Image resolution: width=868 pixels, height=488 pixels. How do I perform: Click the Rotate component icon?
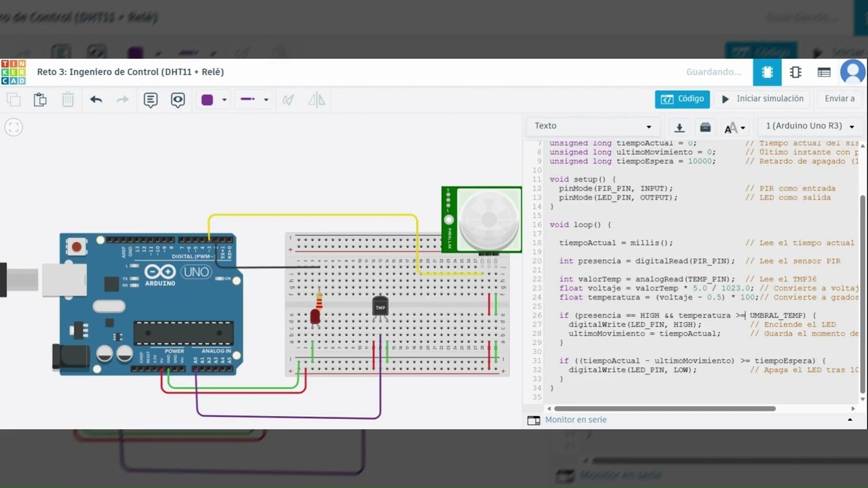click(x=288, y=100)
